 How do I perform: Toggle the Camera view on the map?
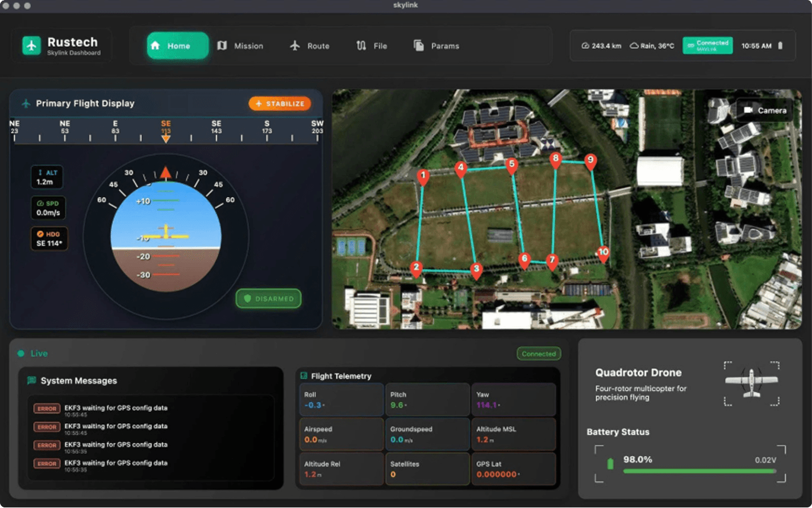click(764, 110)
